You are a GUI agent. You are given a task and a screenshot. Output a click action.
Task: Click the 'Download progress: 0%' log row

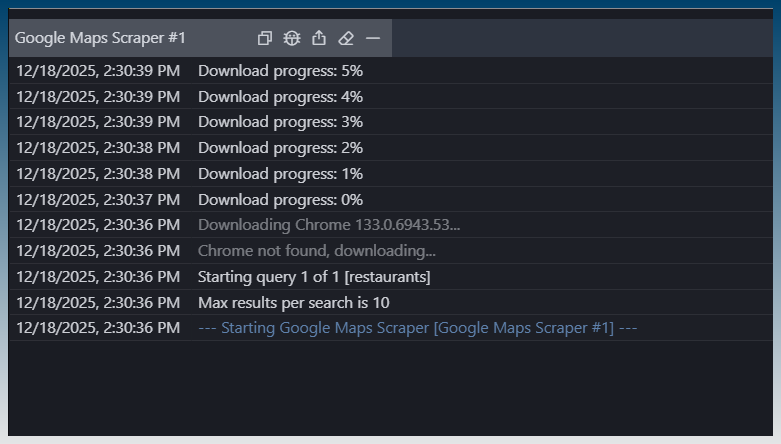pyautogui.click(x=280, y=199)
